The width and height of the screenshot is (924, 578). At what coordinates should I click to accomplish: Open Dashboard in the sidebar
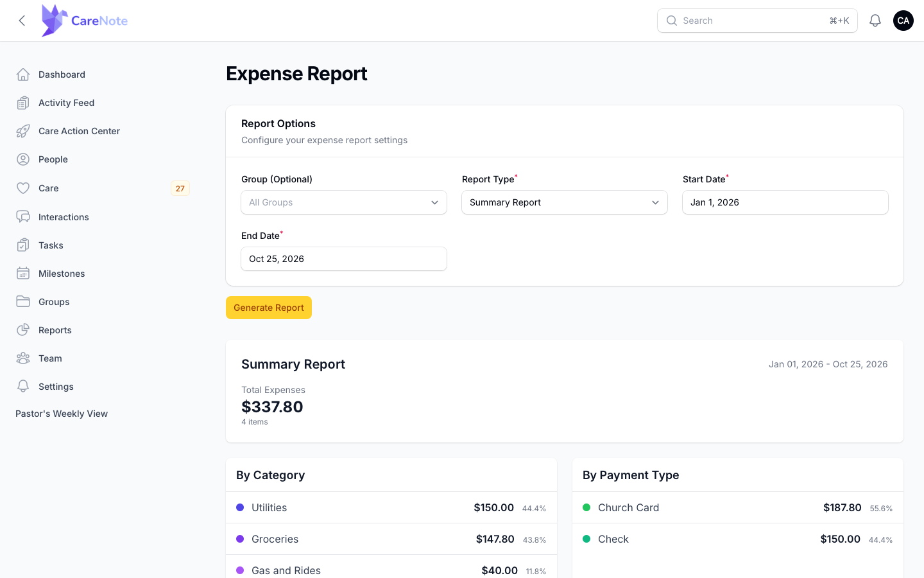tap(103, 74)
